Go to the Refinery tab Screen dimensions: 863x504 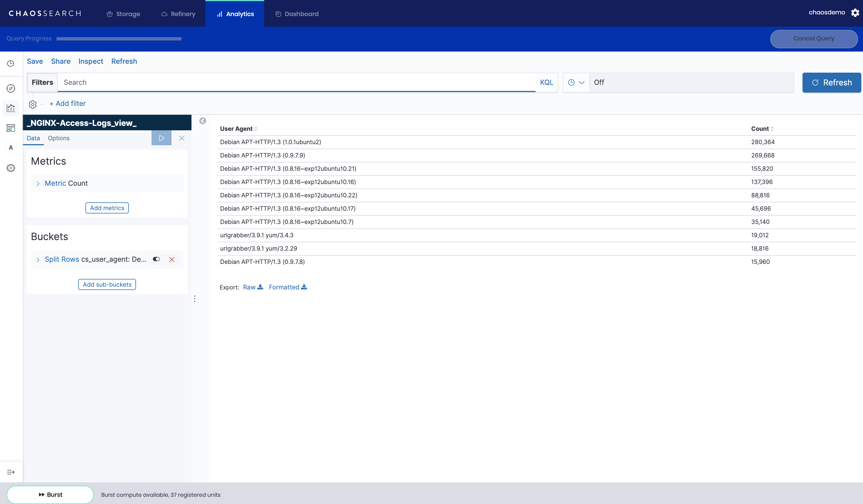[x=178, y=14]
